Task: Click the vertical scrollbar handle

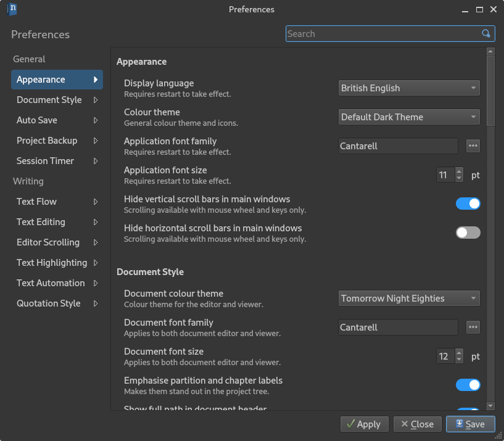Action: 490,91
